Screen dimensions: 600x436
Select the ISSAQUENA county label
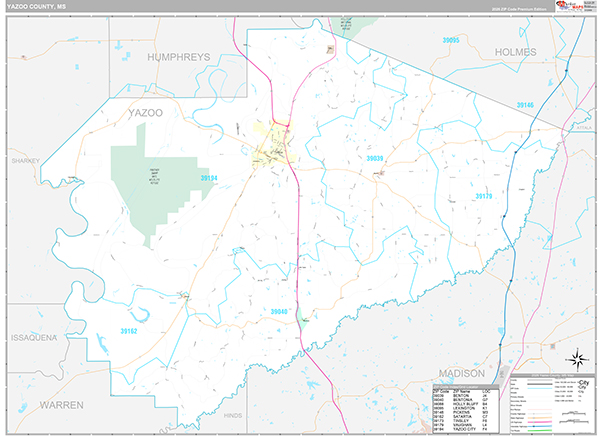(x=34, y=338)
